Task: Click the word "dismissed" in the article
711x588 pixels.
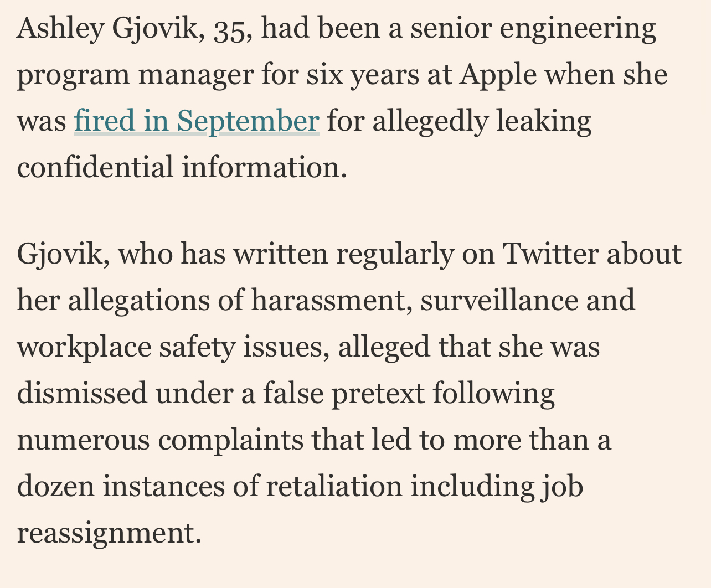Action: (83, 394)
